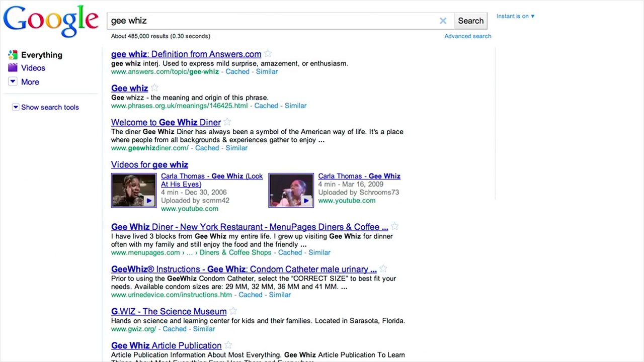Open Gee Whiz Diner - New York Restaurant MenuPages link
The height and width of the screenshot is (362, 644).
click(x=250, y=227)
